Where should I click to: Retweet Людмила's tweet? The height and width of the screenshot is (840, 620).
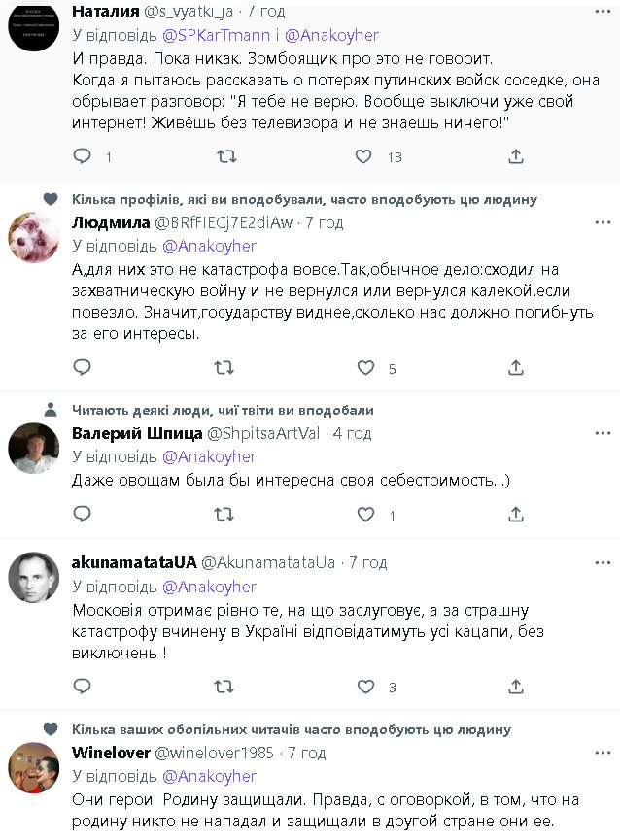point(224,368)
